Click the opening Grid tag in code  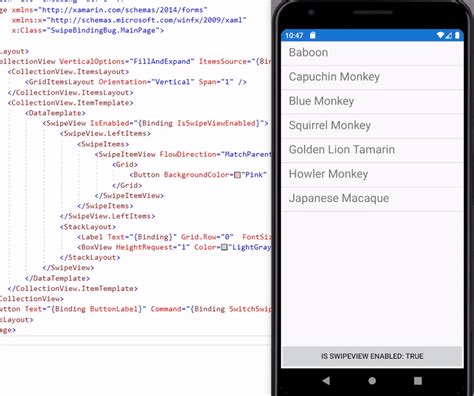(125, 165)
